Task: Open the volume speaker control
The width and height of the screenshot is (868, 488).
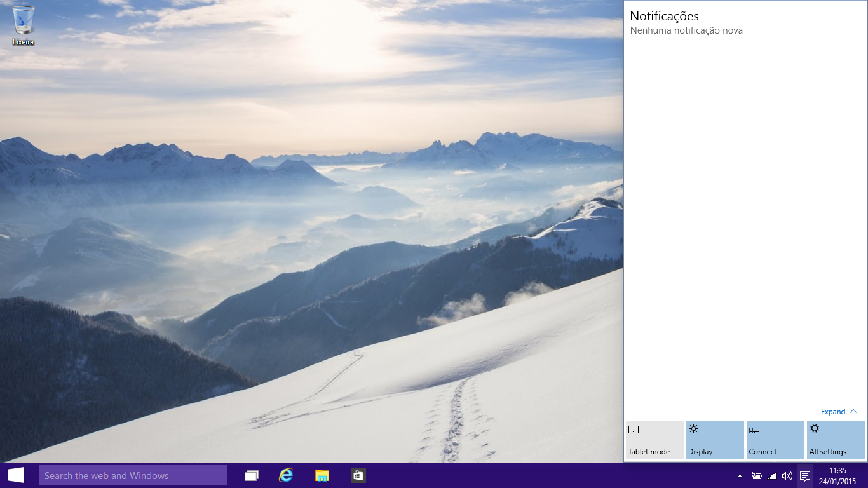Action: pos(787,476)
